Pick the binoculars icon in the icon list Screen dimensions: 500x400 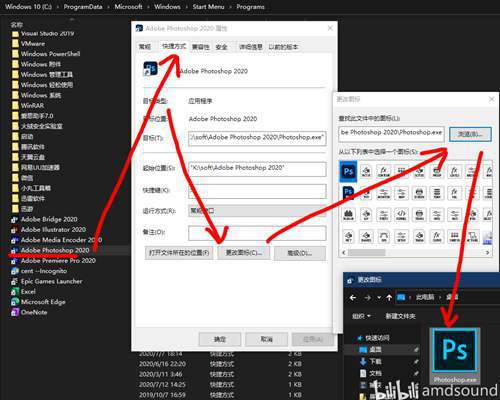[348, 214]
